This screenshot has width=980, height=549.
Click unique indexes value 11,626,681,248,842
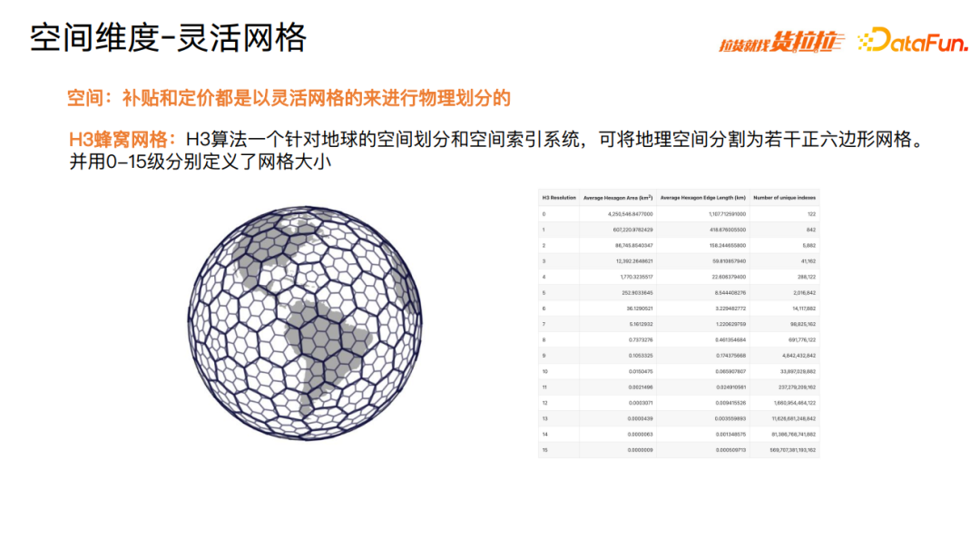tap(794, 418)
